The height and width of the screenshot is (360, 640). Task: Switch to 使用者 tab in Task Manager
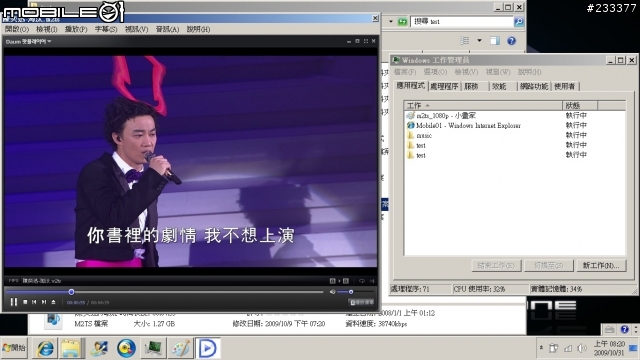click(564, 86)
